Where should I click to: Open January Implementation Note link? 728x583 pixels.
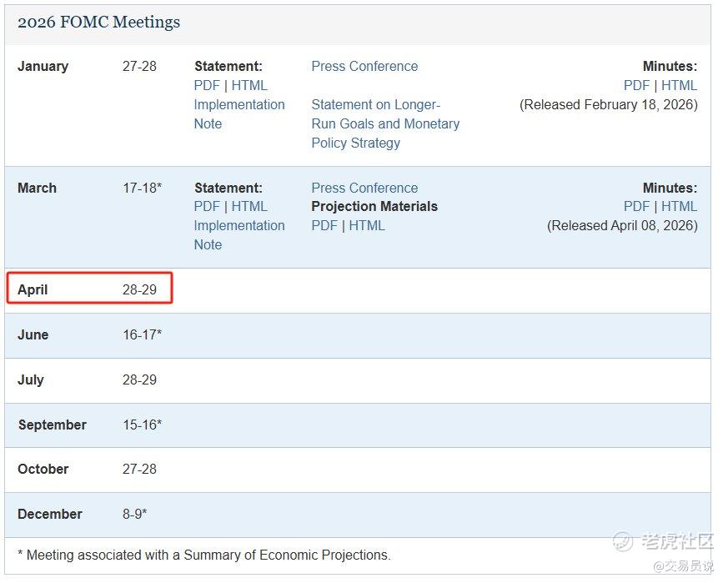(x=238, y=113)
